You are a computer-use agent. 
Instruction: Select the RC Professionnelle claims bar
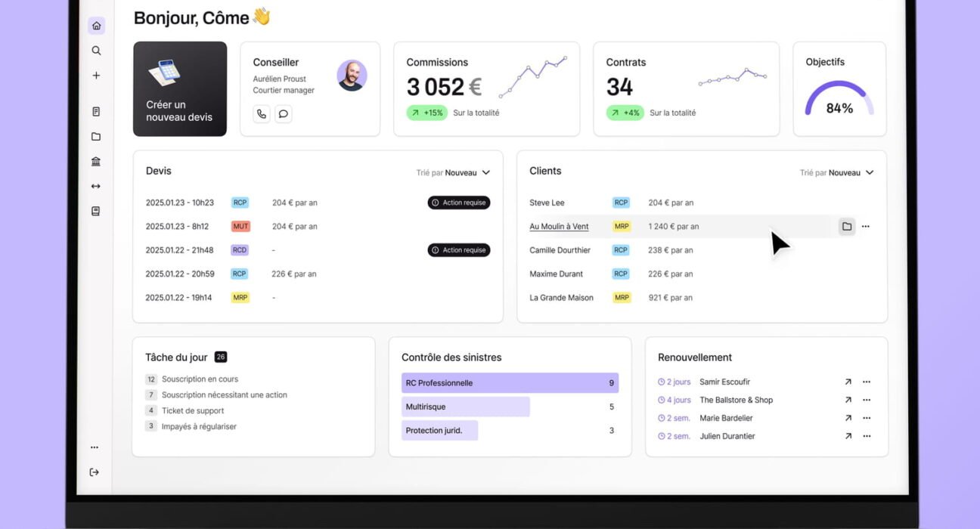tap(510, 383)
